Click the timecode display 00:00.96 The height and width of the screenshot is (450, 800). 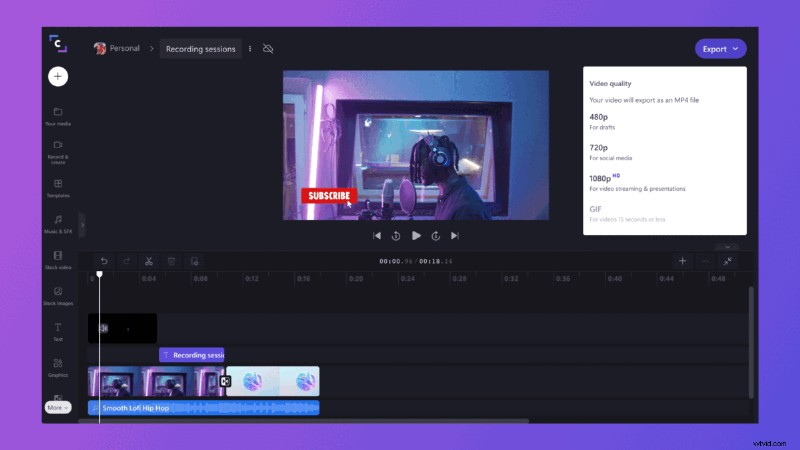click(x=396, y=261)
